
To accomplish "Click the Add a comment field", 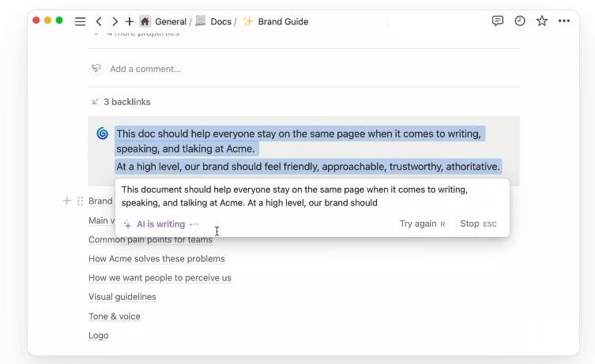I will (x=145, y=69).
